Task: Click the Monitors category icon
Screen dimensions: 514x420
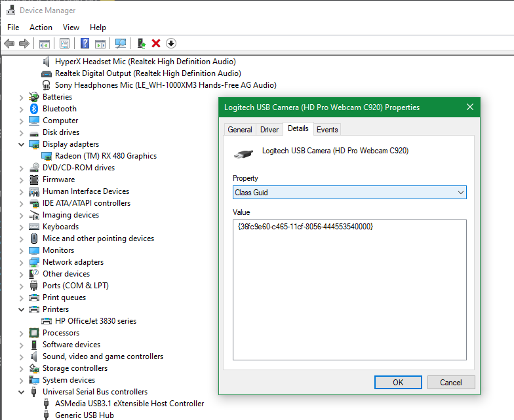Action: 34,250
